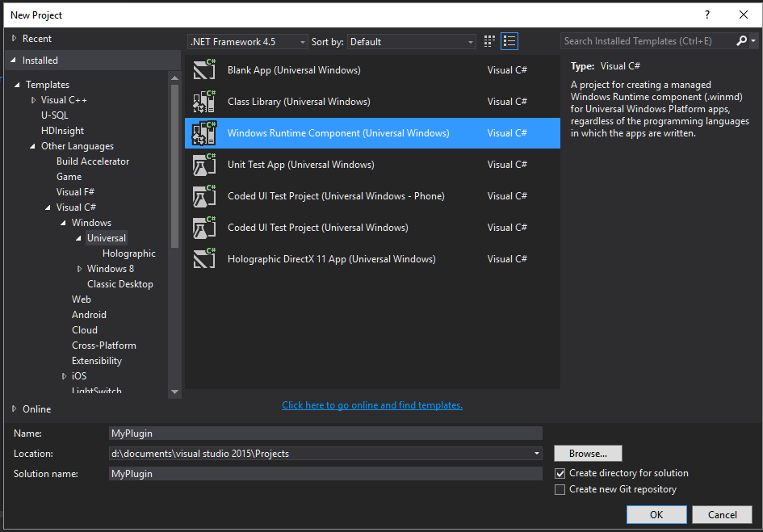Image resolution: width=763 pixels, height=532 pixels.
Task: Select Visual F# in the tree
Action: [x=75, y=192]
